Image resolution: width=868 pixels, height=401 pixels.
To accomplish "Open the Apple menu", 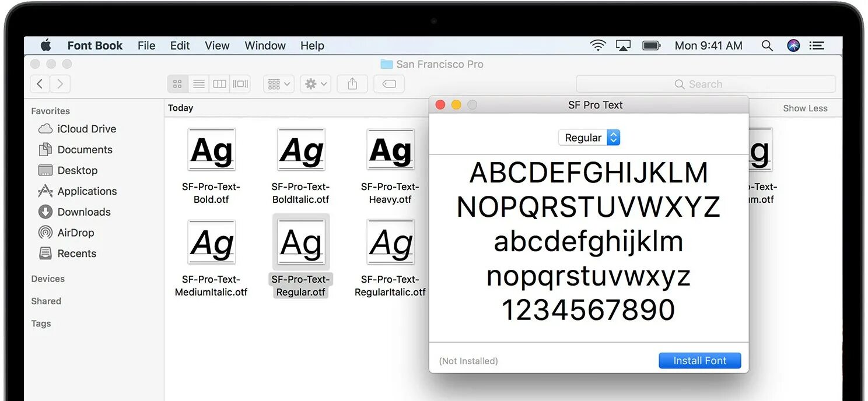I will (x=45, y=45).
